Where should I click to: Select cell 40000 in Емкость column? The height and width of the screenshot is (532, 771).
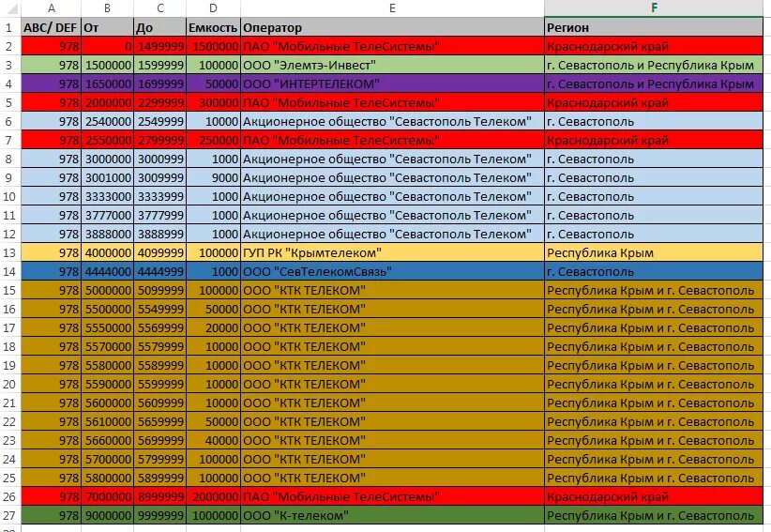point(213,440)
